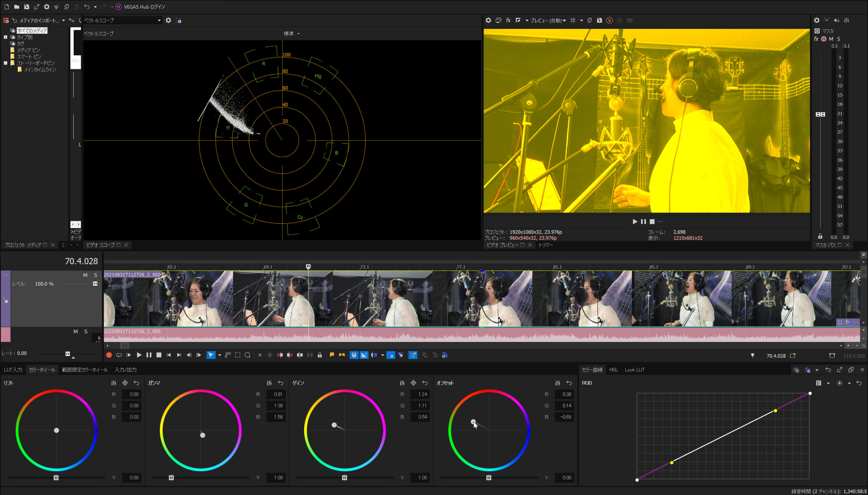Image resolution: width=868 pixels, height=495 pixels.
Task: Click オフセット B value field -0.69
Action: click(564, 417)
